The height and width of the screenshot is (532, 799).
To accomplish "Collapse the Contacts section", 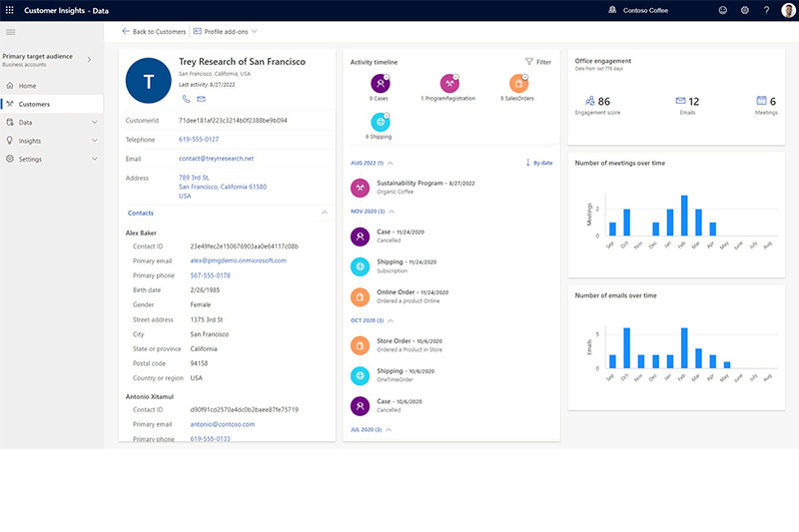I will tap(324, 213).
